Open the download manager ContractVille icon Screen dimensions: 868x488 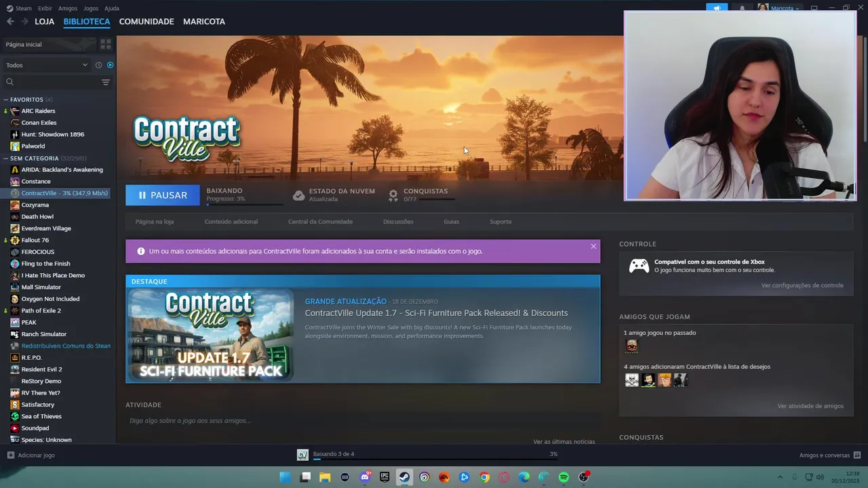pyautogui.click(x=302, y=455)
